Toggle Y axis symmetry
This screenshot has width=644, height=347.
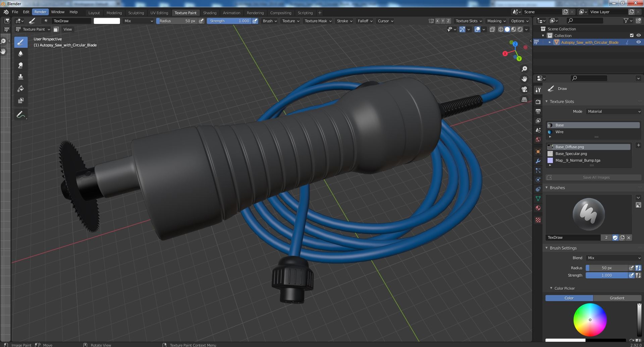pyautogui.click(x=443, y=21)
